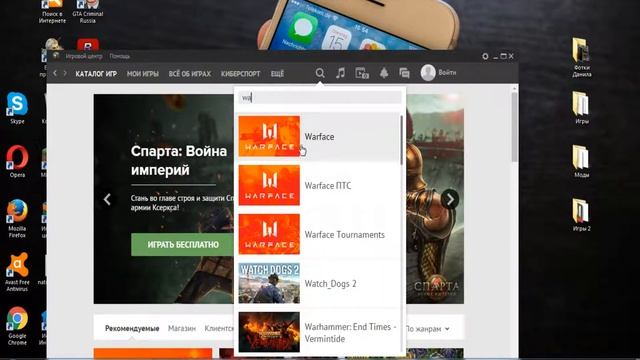The width and height of the screenshot is (640, 360).
Task: Open GTA Criminal Russia shortcut
Action: pyautogui.click(x=88, y=12)
